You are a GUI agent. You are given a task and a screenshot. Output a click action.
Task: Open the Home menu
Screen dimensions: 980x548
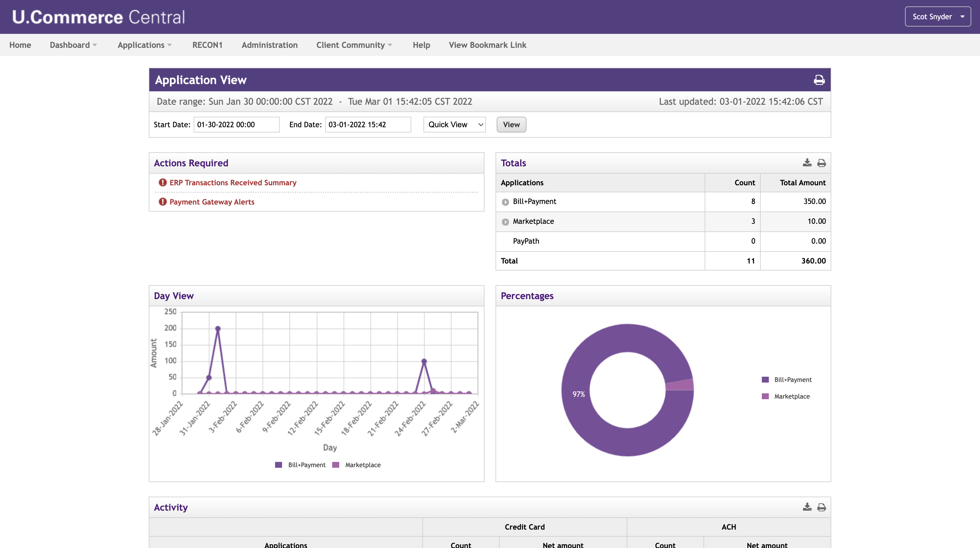[20, 45]
